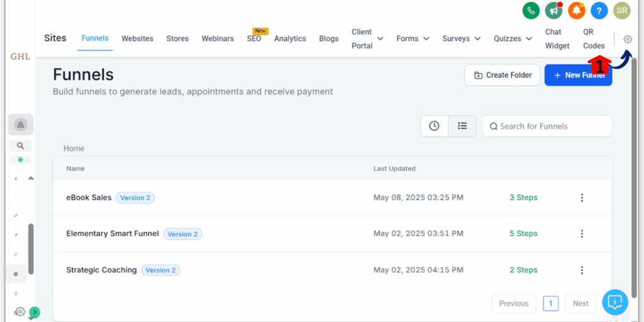Switch to recent view clock icon
Screen dimensions: 644x322
click(434, 126)
